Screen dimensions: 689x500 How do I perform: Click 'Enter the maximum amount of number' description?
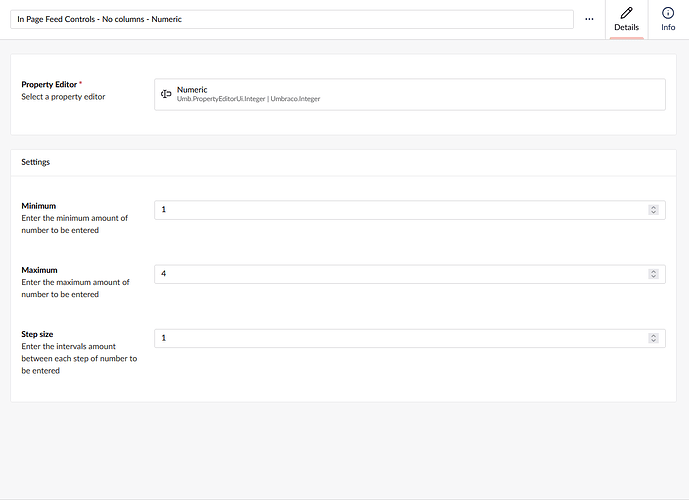(x=75, y=288)
